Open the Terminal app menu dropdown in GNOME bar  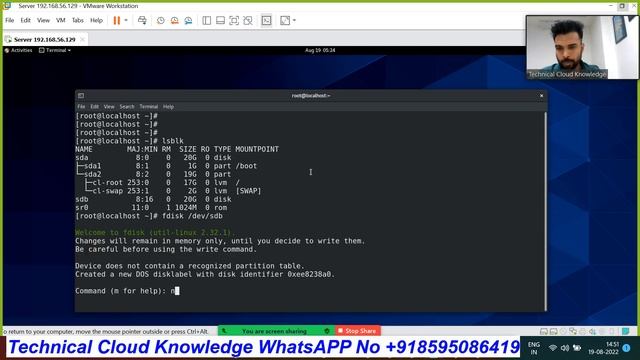pos(55,50)
